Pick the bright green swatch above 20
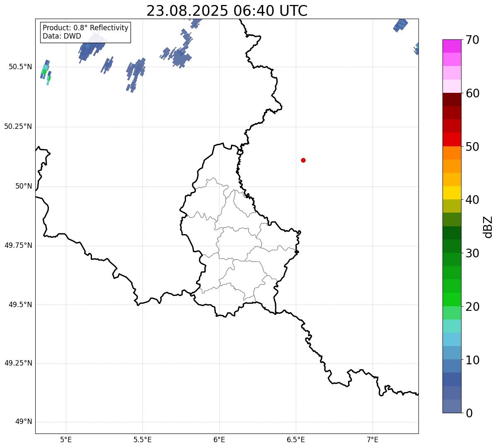 (x=452, y=299)
